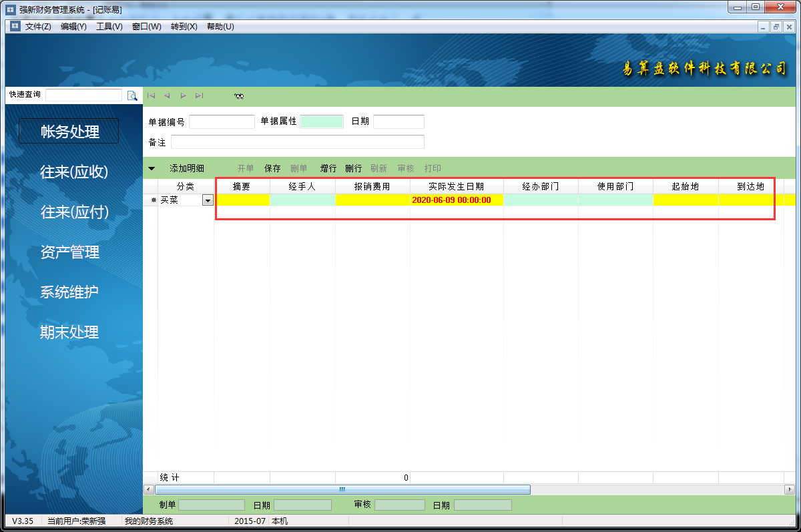The width and height of the screenshot is (801, 532).
Task: Click the 经办部门 column header
Action: click(541, 186)
